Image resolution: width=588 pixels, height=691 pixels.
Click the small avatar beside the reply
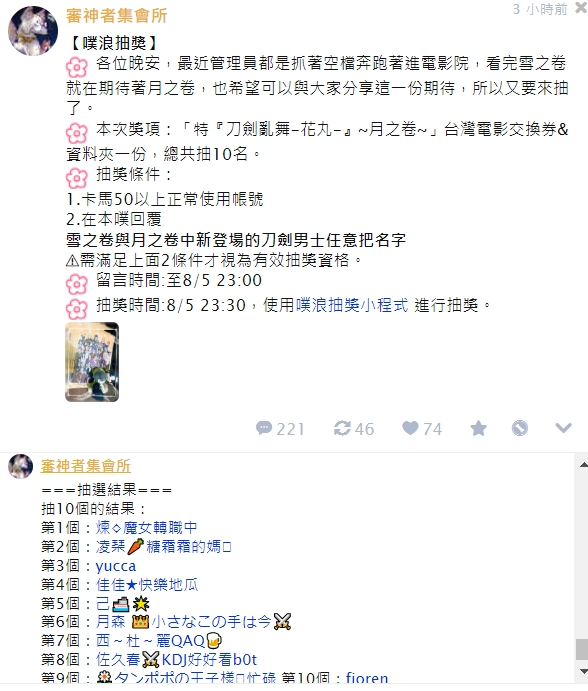20,466
